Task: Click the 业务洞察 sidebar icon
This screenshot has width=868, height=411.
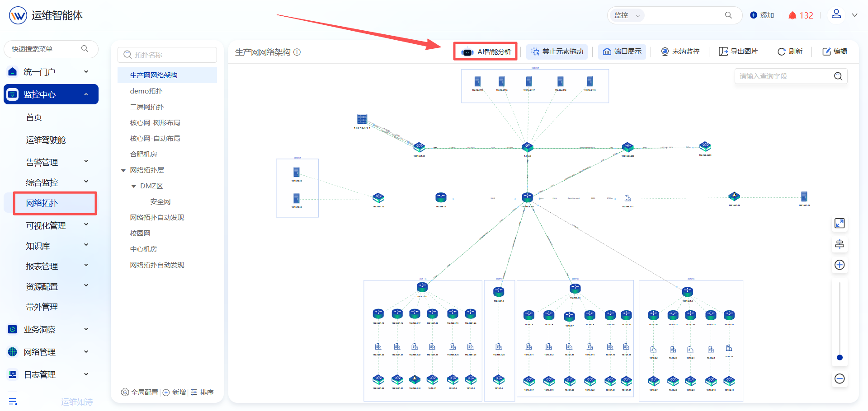Action: coord(13,329)
